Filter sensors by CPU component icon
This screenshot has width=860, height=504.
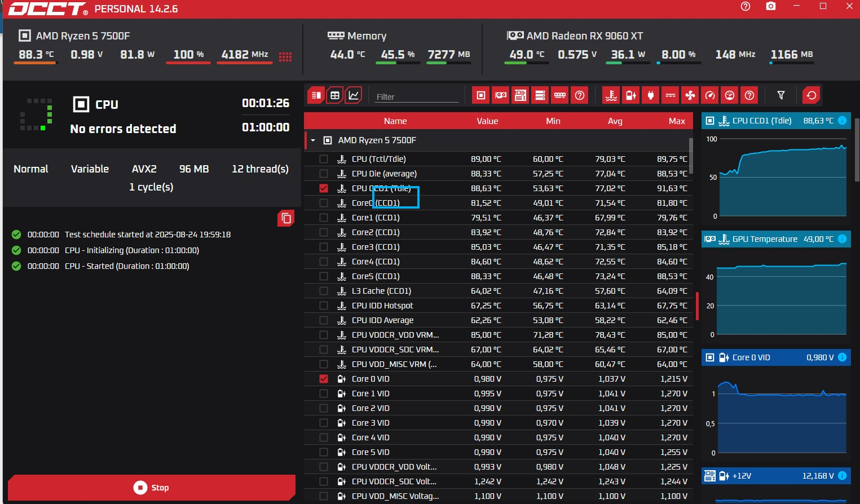click(x=481, y=95)
